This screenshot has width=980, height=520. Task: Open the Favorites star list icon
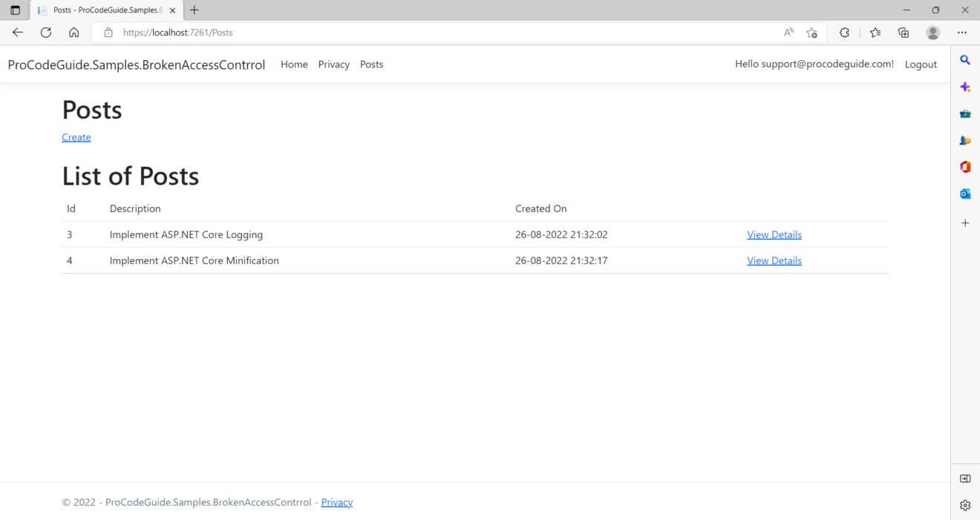click(875, 33)
